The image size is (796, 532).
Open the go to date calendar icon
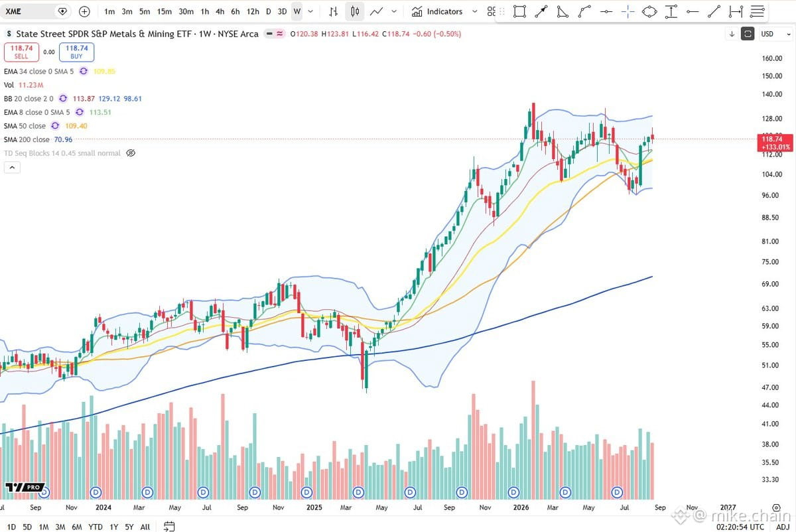click(169, 526)
